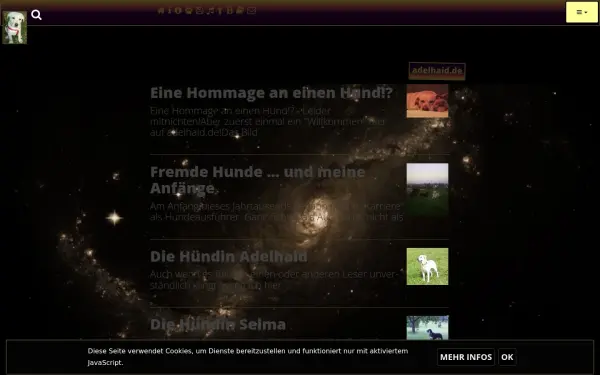The image size is (600, 375).
Task: Click the white dog on grass thumbnail
Action: 427,266
